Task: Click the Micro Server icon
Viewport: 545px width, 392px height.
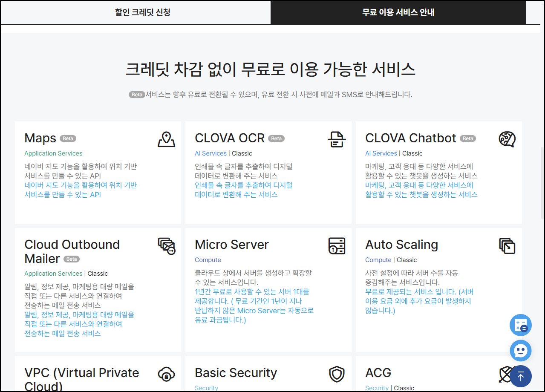Action: pyautogui.click(x=337, y=246)
